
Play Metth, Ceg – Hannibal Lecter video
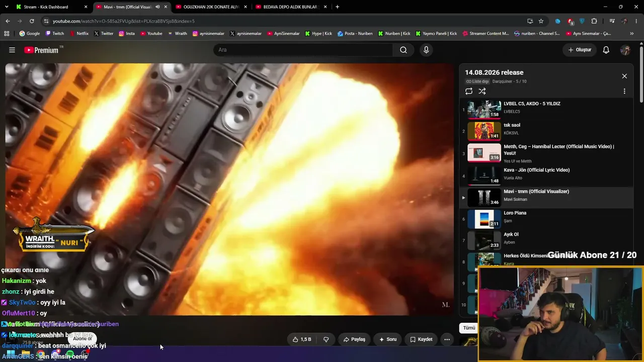[x=546, y=152]
